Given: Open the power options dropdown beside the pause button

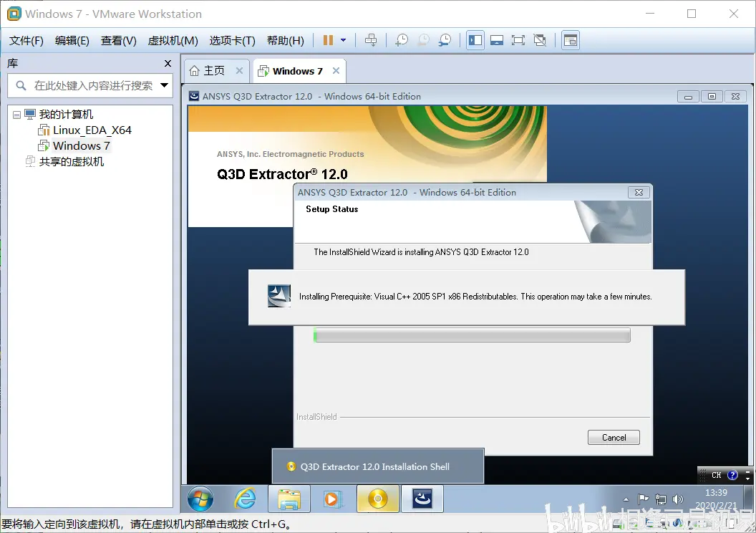Looking at the screenshot, I should tap(344, 41).
